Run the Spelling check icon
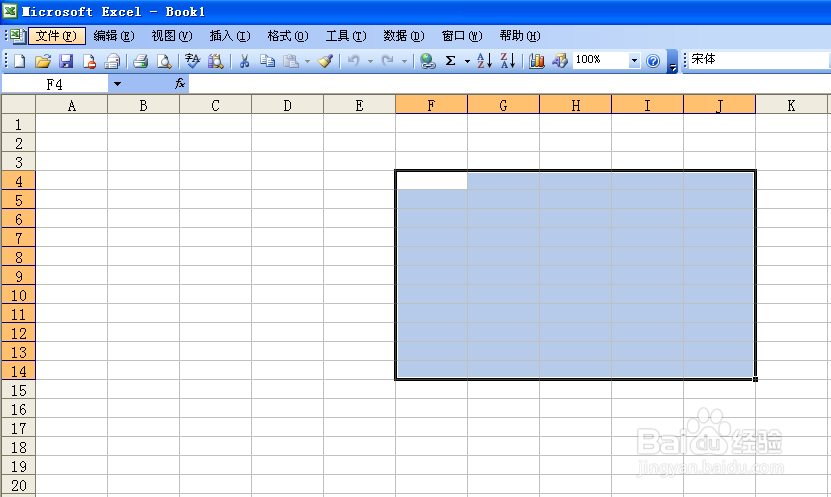Image resolution: width=831 pixels, height=497 pixels. click(x=192, y=61)
